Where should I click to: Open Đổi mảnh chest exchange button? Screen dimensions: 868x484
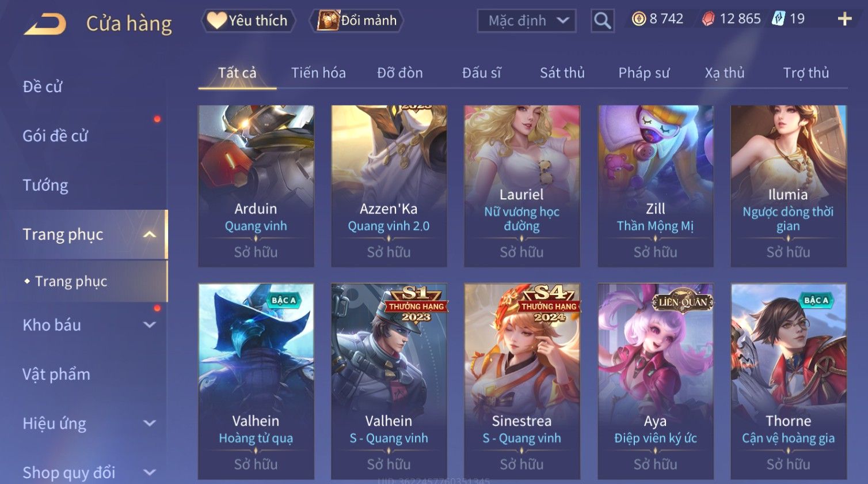pos(357,21)
